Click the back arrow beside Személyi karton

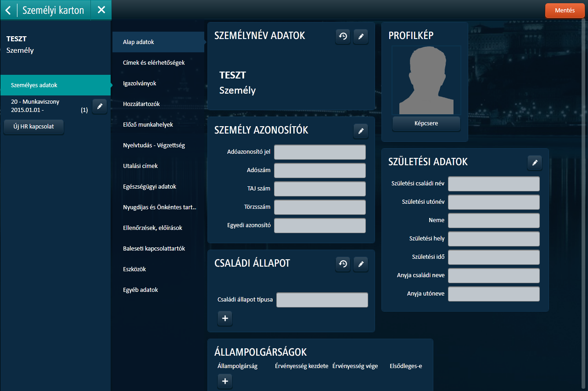[x=8, y=10]
